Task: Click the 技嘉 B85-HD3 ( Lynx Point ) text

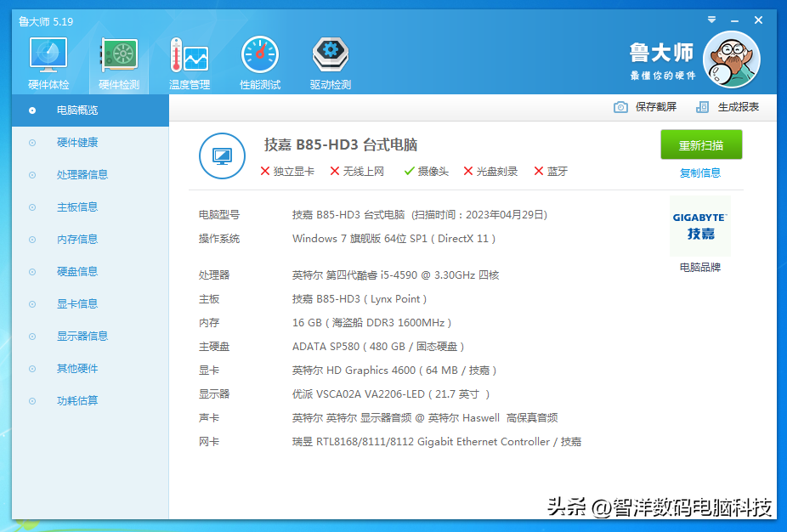Action: click(x=360, y=299)
